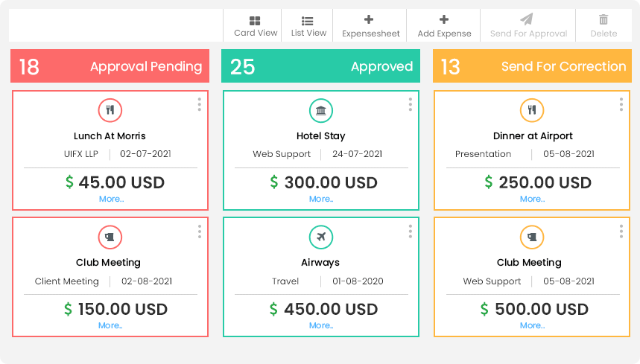640x364 pixels.
Task: Click the building icon on Hotel Stay card
Action: click(321, 110)
